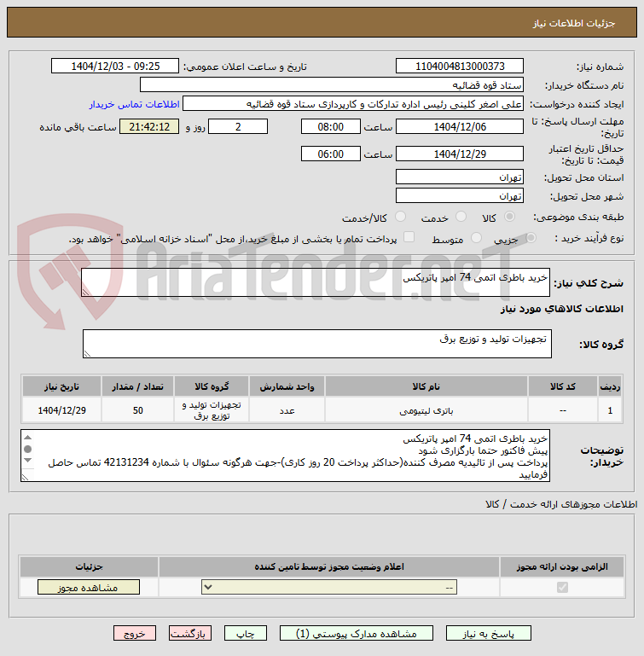This screenshot has height=656, width=644.
Task: Click the واحد شمارش column header
Action: coord(287,386)
